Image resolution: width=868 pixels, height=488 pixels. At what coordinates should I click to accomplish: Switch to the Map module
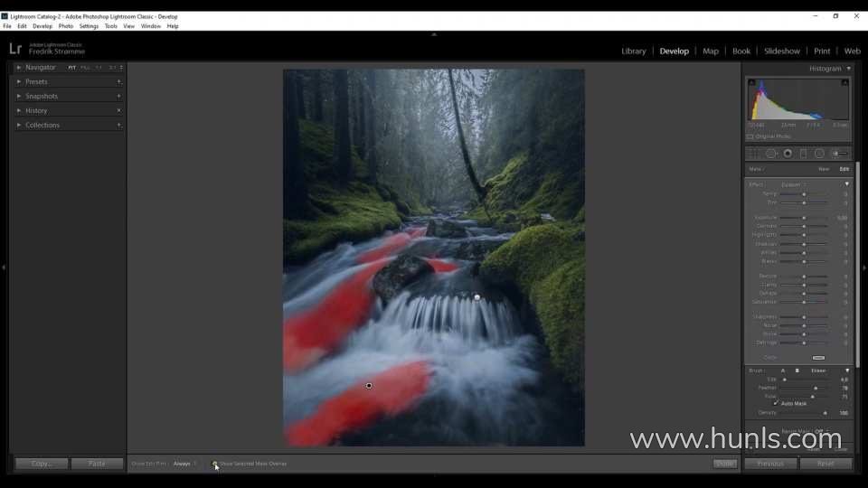711,51
